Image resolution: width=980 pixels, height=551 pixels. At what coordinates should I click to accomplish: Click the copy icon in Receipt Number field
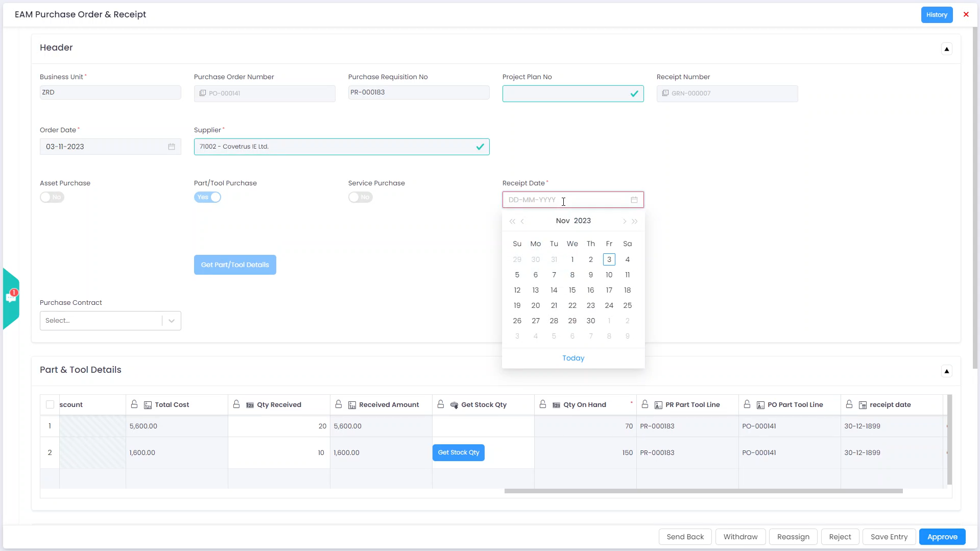[665, 93]
